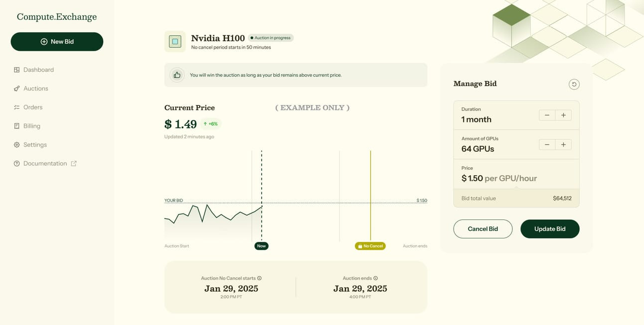Click the plus icon in New Bid button
The image size is (644, 325).
(x=44, y=42)
